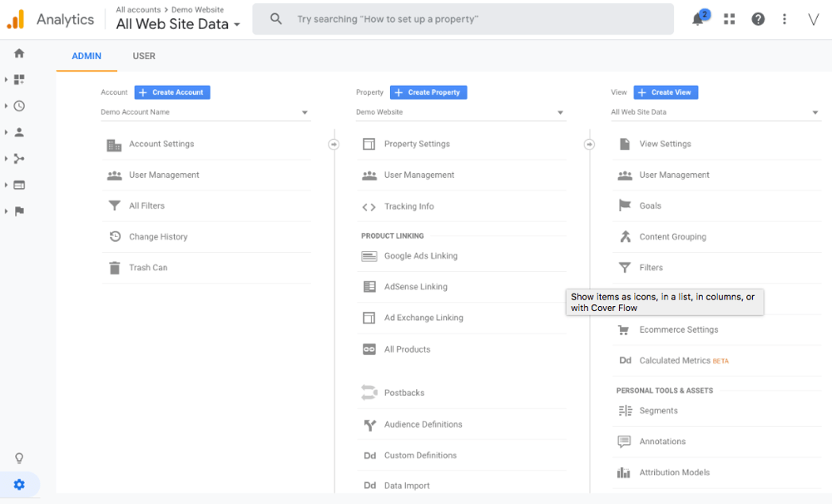Viewport: 832px width, 504px height.
Task: Open the Customization dashboards sidebar icon
Action: point(19,80)
